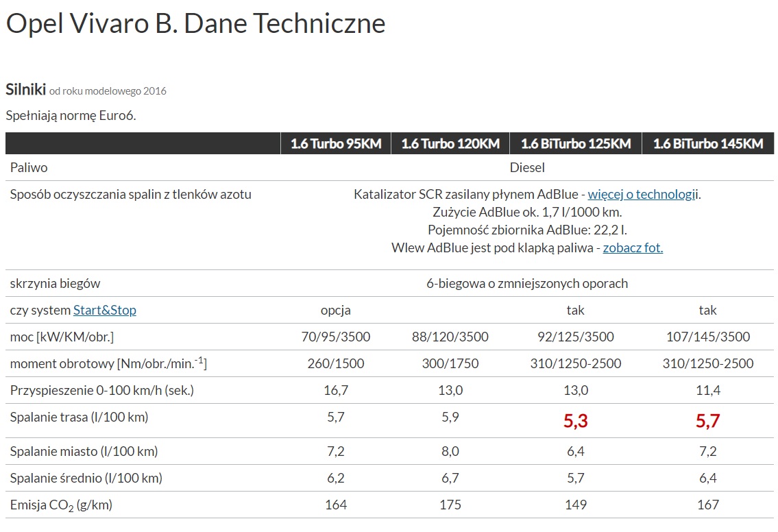Select the '1.6 BiTurbo 145KM' column header

pyautogui.click(x=708, y=144)
